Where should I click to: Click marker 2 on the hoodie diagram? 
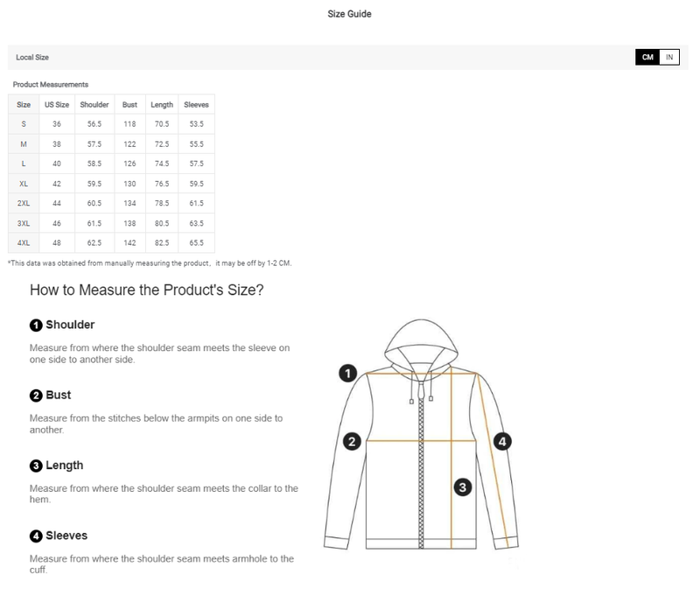[352, 442]
